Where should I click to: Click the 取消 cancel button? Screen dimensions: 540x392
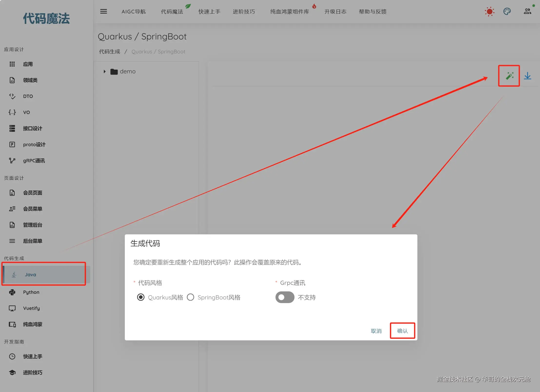tap(376, 331)
